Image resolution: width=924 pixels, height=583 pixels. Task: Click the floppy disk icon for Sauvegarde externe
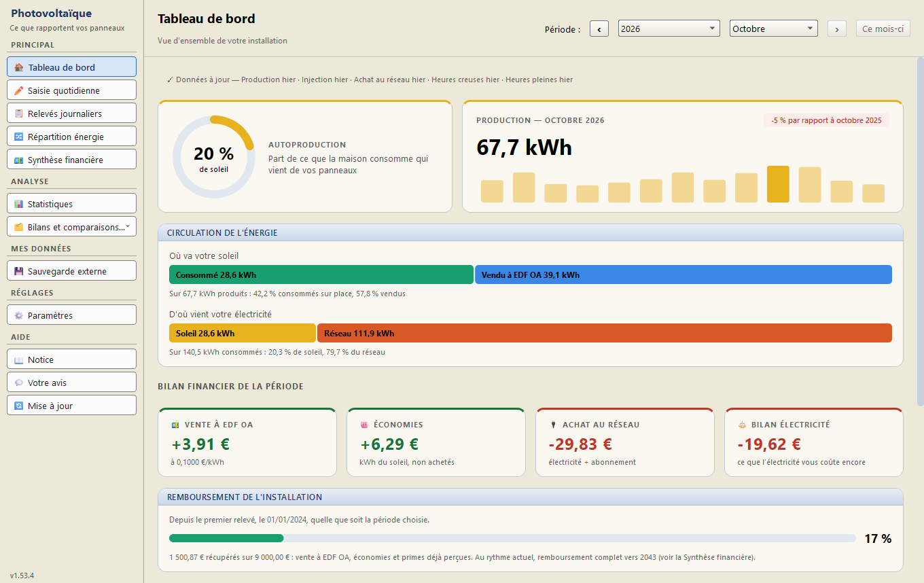pyautogui.click(x=19, y=271)
